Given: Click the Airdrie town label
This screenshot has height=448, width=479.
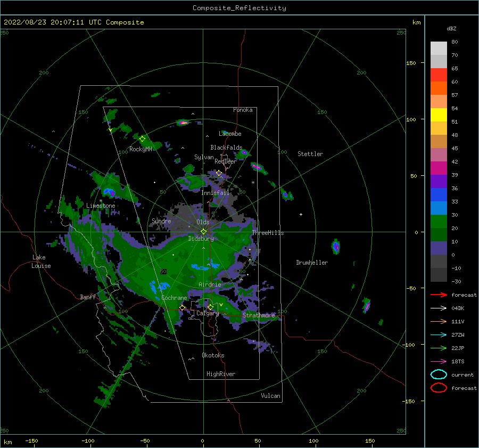Looking at the screenshot, I should [210, 284].
